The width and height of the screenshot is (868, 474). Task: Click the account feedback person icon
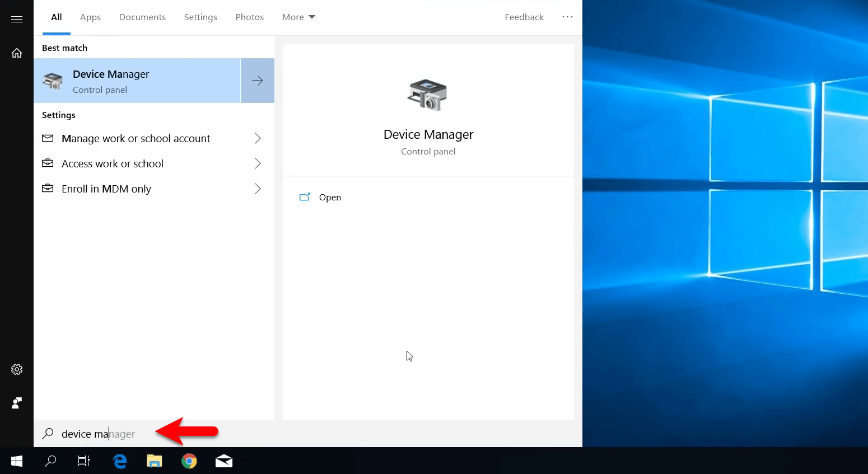point(17,403)
